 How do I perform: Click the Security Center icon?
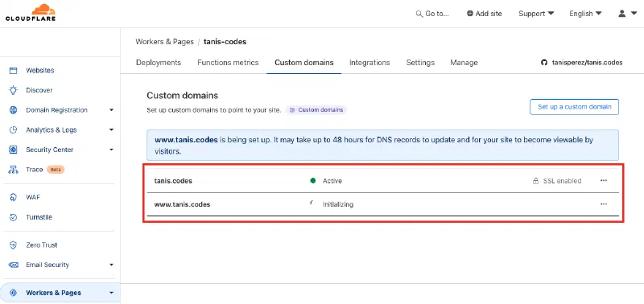(x=13, y=150)
